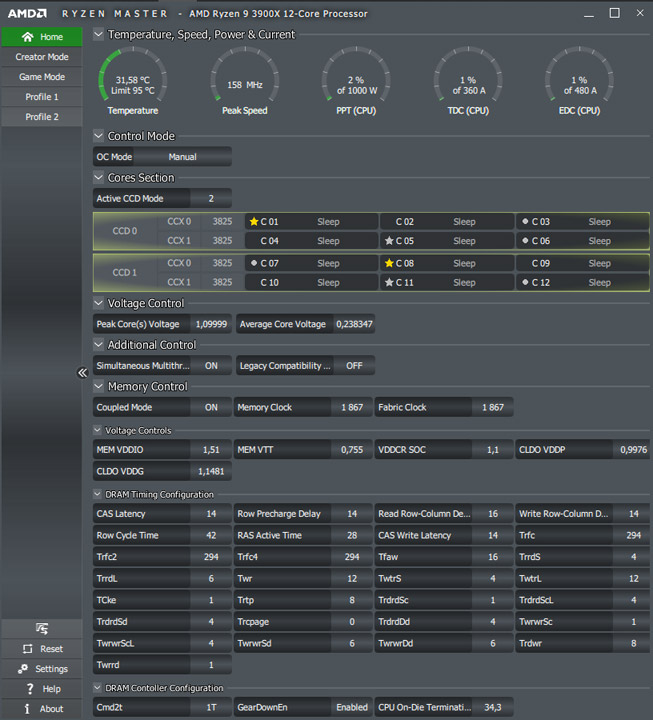Select the TDC (CPU) gauge
653x720 pixels.
click(468, 80)
